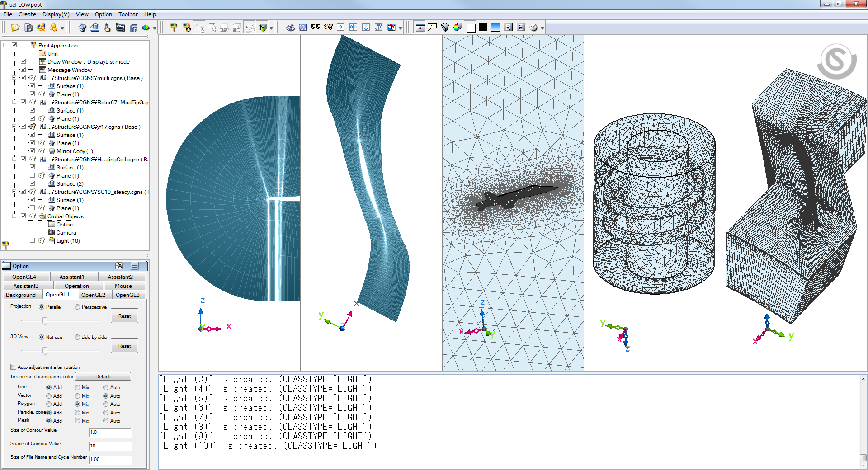868x470 pixels.
Task: Collapse the Global Objects tree node
Action: point(14,216)
